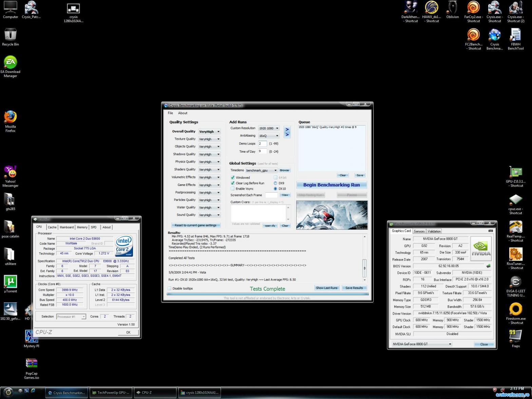Open the utilitare folder icon

[11, 257]
